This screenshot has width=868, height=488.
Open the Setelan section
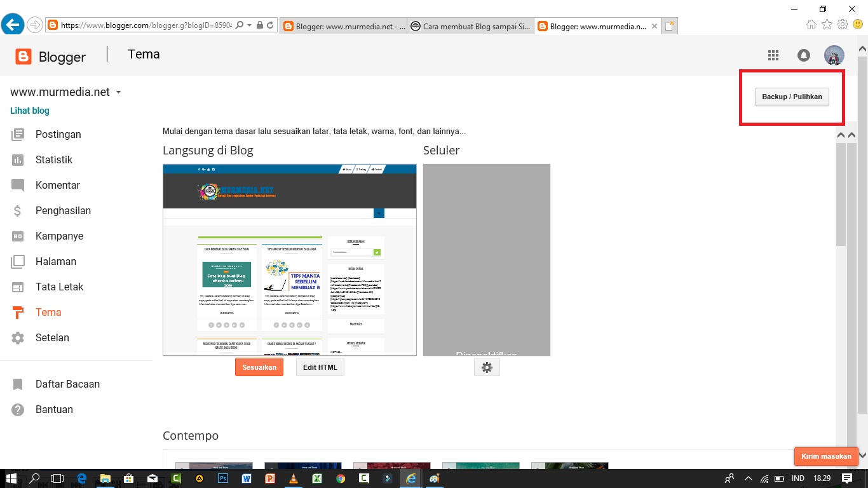pyautogui.click(x=52, y=337)
